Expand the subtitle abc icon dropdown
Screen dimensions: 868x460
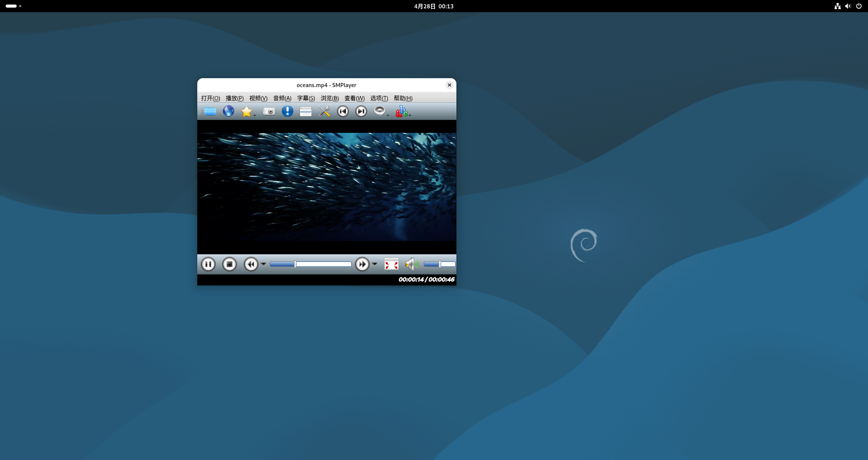pos(410,115)
